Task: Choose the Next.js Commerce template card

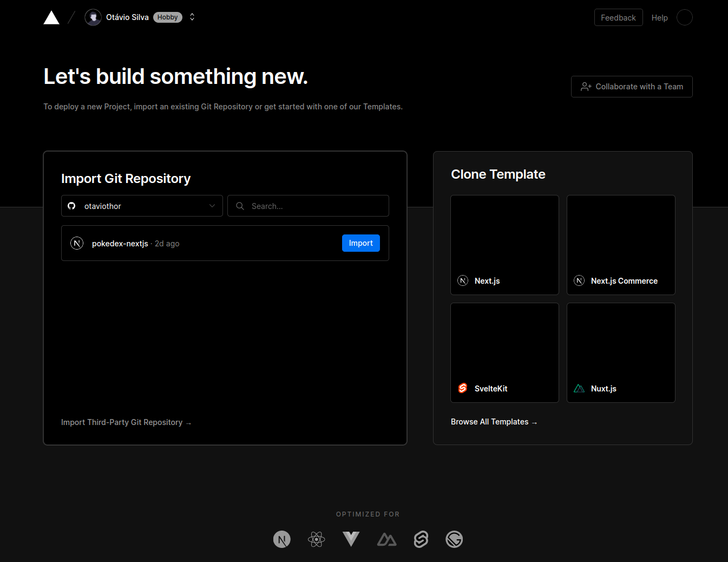Action: click(x=621, y=245)
